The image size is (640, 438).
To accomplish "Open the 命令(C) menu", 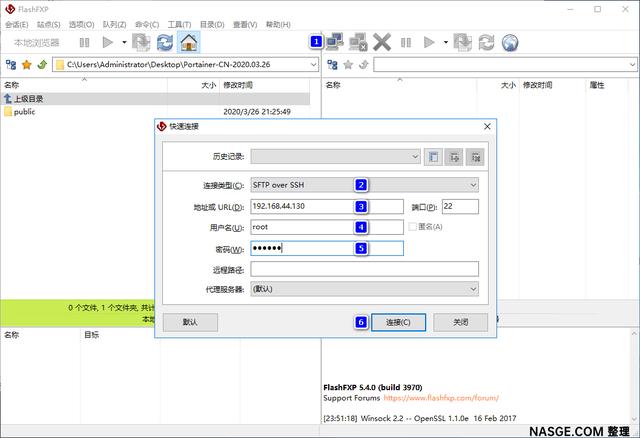I will 147,24.
